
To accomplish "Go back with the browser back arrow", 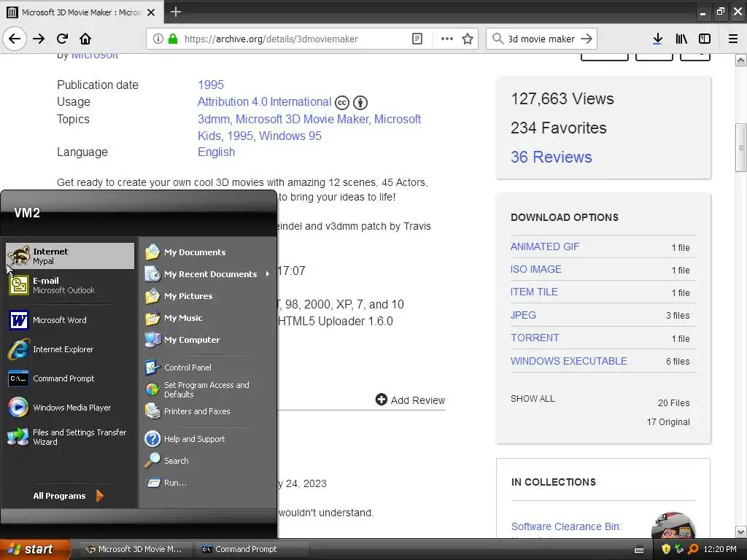I will tap(15, 39).
